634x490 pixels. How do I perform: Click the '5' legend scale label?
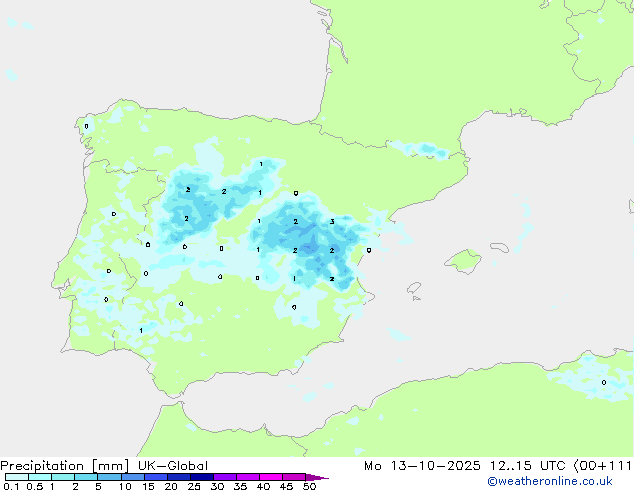click(x=98, y=486)
